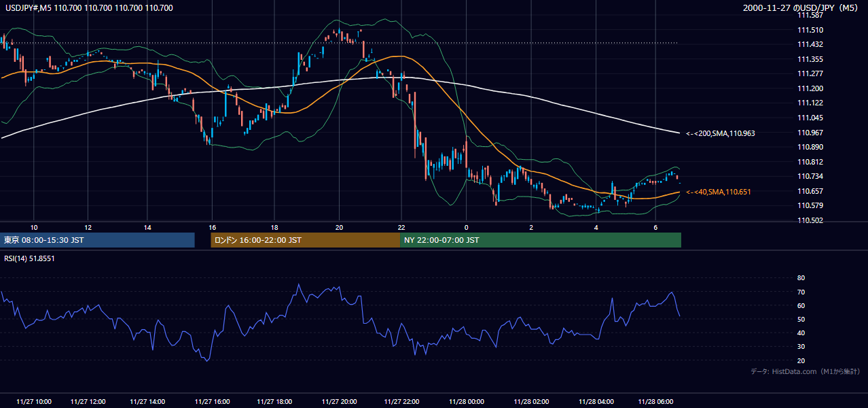The width and height of the screenshot is (868, 408).
Task: Click the 11/28 06:00 date axis label
Action: [x=655, y=401]
